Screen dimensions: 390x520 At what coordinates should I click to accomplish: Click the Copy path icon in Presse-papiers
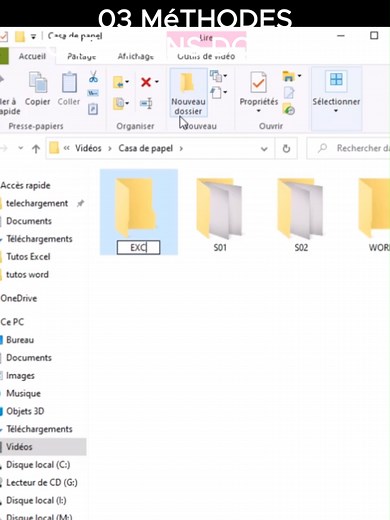point(93,93)
